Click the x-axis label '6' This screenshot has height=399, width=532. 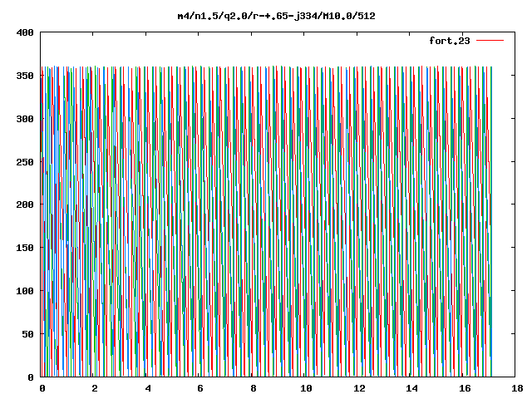click(x=200, y=388)
